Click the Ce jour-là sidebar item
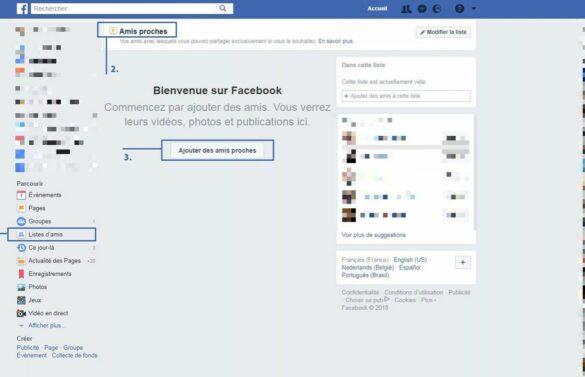This screenshot has height=377, width=585. click(41, 247)
